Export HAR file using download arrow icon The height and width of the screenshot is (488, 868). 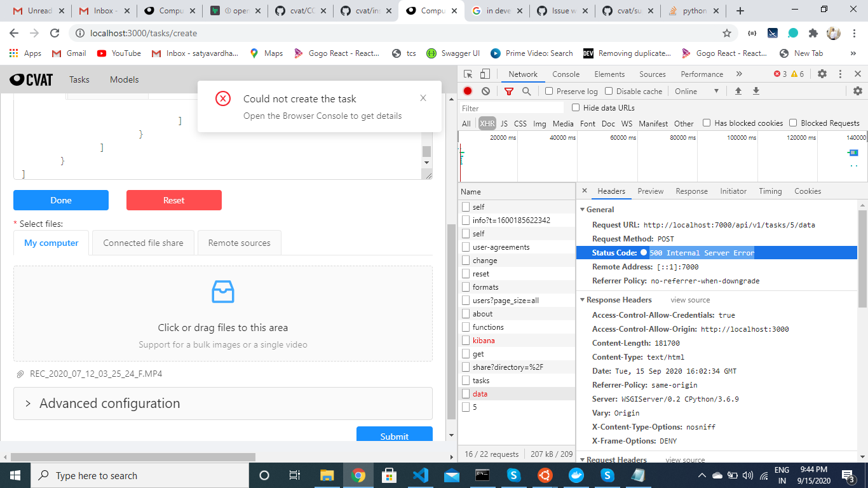click(756, 91)
